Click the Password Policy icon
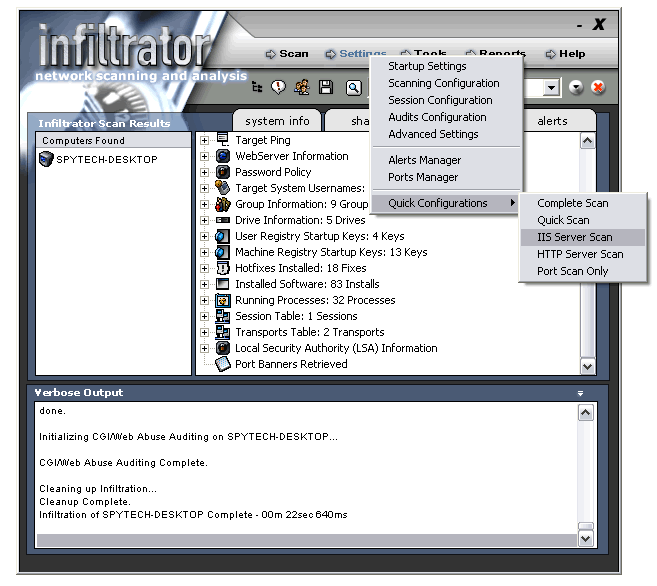657x586 pixels. [x=223, y=172]
